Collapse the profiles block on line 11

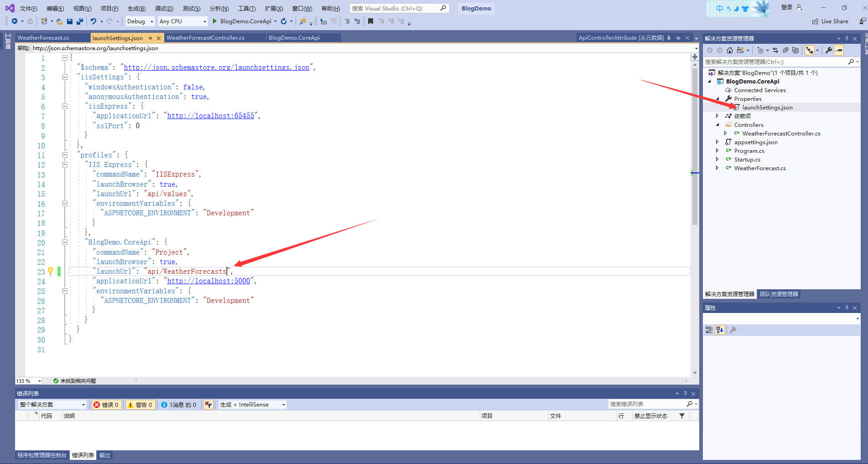pyautogui.click(x=65, y=155)
